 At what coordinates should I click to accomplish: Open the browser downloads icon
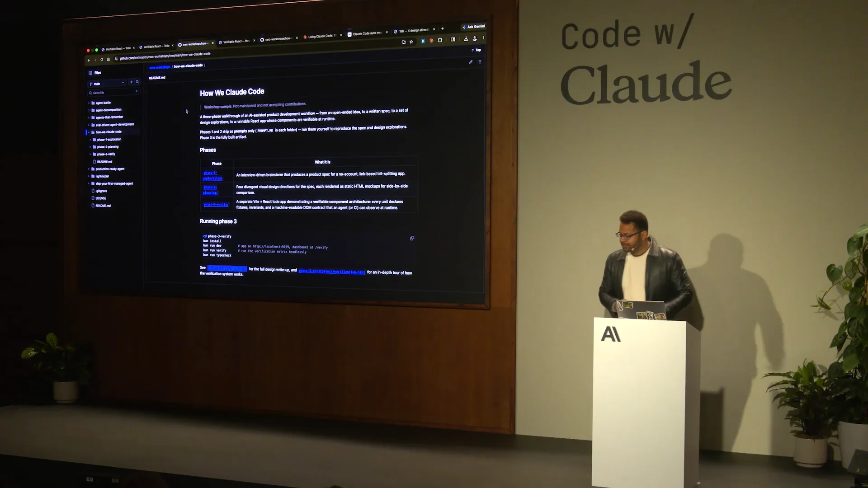point(466,39)
